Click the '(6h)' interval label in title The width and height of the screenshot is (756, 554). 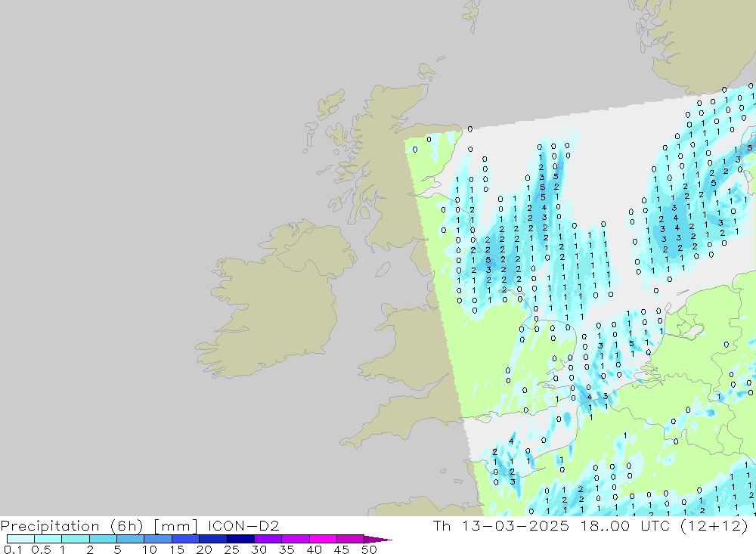pyautogui.click(x=127, y=526)
